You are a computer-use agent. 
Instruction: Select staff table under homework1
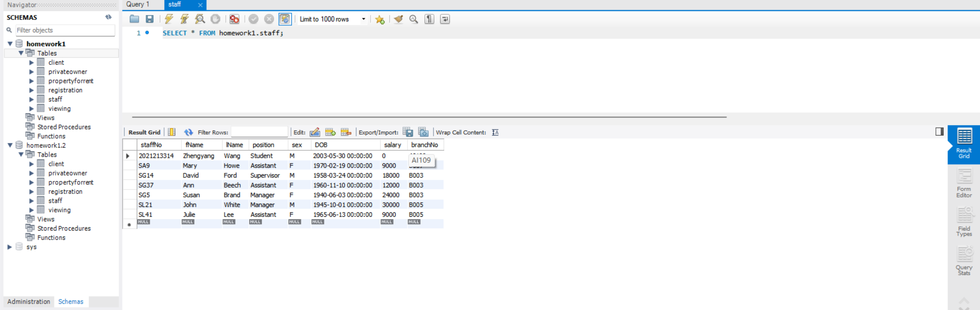coord(55,99)
